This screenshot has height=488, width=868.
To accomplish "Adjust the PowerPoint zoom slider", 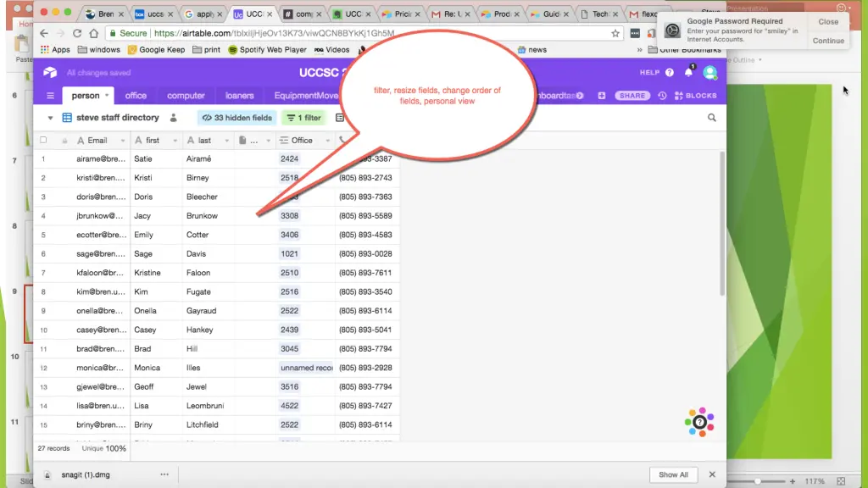I will tap(757, 481).
